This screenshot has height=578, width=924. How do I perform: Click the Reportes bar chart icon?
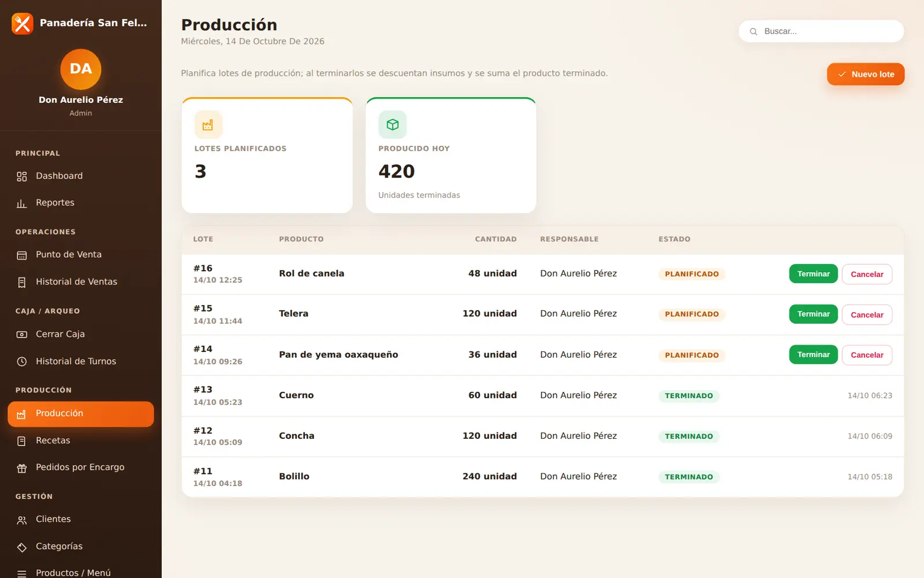coord(22,203)
